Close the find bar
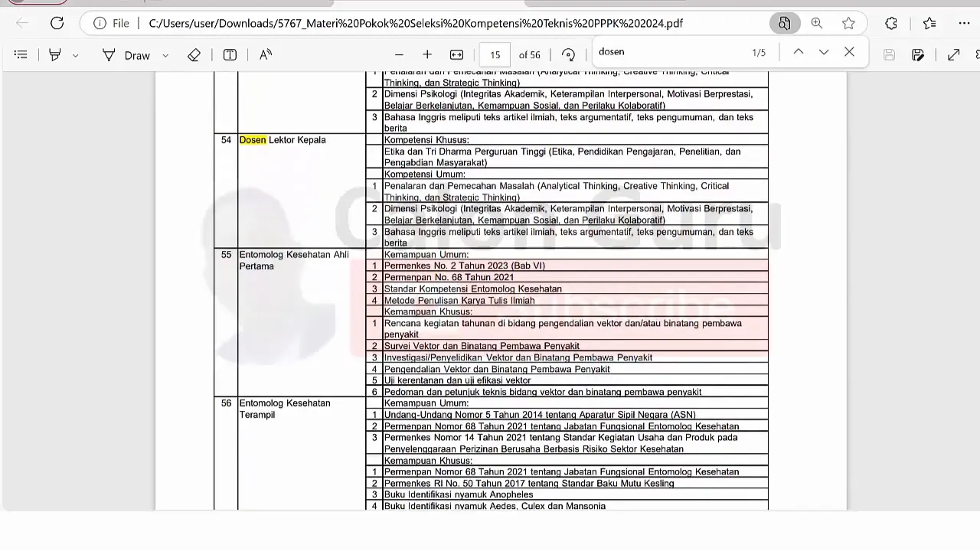 (x=849, y=52)
